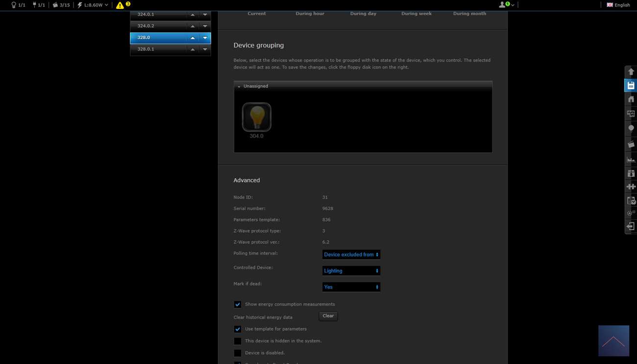
Task: Click the floppy disk save icon
Action: click(631, 86)
